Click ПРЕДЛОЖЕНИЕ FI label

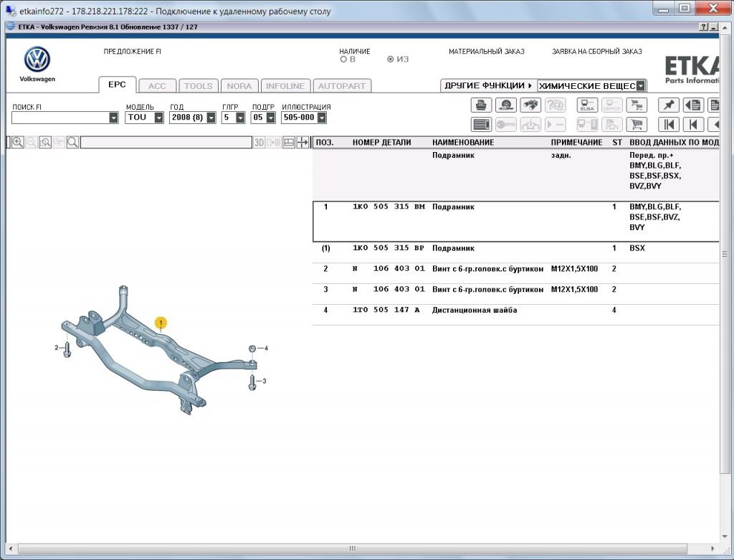tap(133, 52)
